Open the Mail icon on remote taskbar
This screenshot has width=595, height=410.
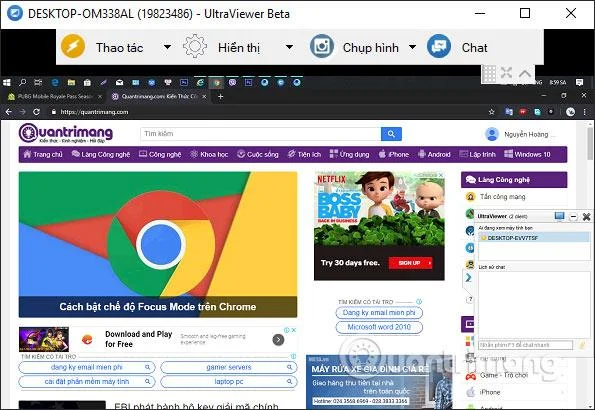click(x=120, y=82)
